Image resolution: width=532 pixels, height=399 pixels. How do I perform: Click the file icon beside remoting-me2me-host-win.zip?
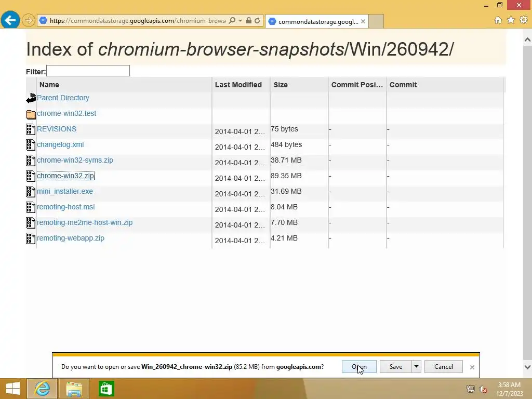tap(31, 223)
